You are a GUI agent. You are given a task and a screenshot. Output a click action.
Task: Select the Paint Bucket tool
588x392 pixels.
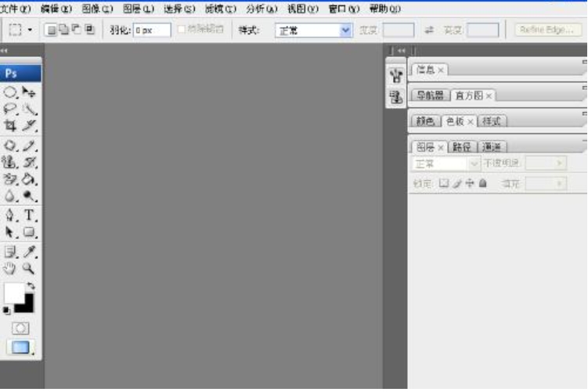click(29, 179)
